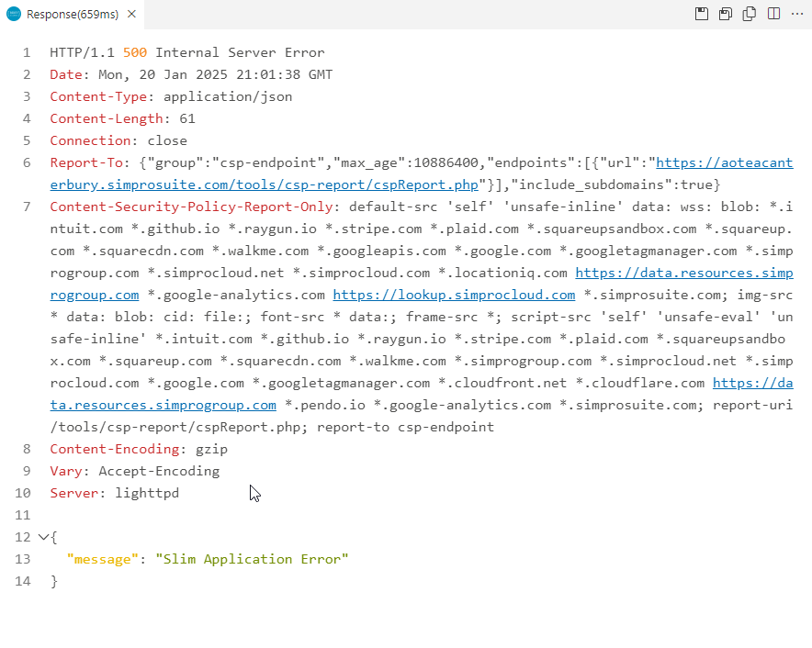Click the Report-To header name
Screen dimensions: 812x648
coord(86,163)
